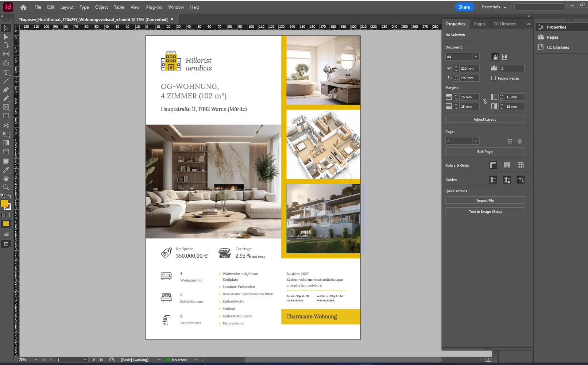This screenshot has width=588, height=365.
Task: Select the Pencil tool
Action: [x=6, y=99]
